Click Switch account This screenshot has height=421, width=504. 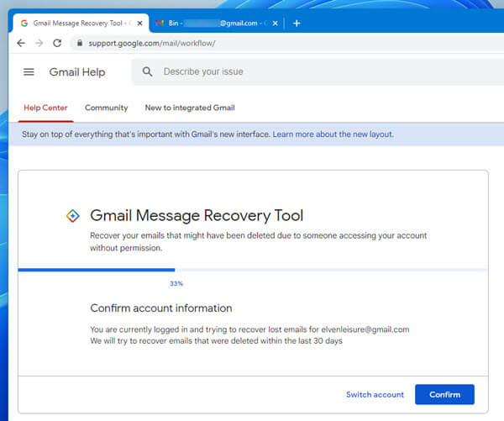pos(375,395)
